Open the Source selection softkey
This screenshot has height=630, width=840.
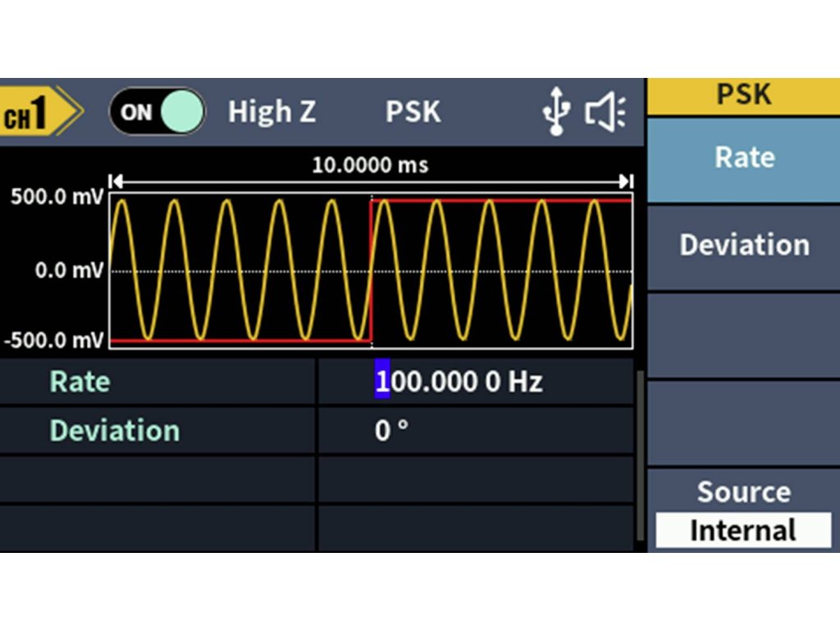(744, 492)
